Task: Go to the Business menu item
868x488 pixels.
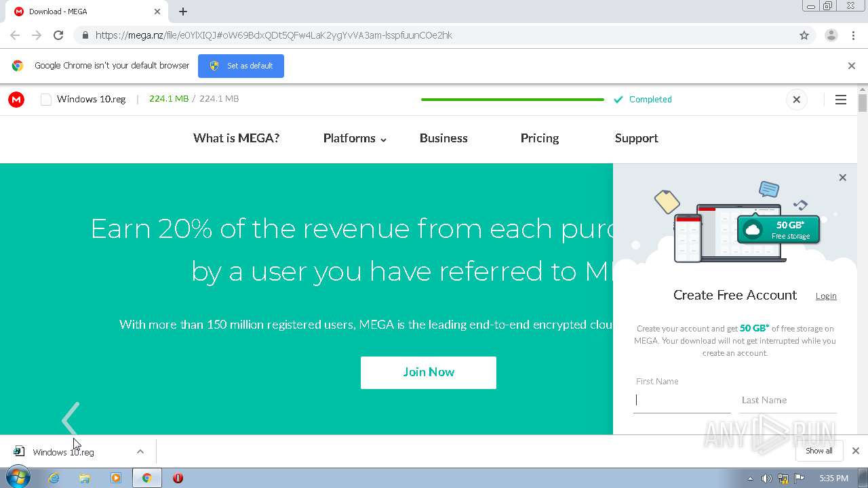Action: pos(443,138)
